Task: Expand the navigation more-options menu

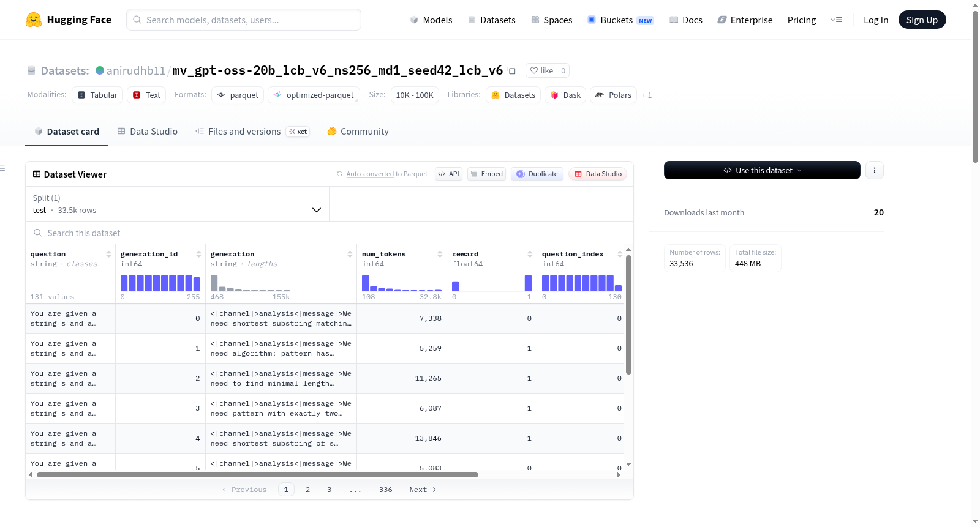Action: pos(836,20)
